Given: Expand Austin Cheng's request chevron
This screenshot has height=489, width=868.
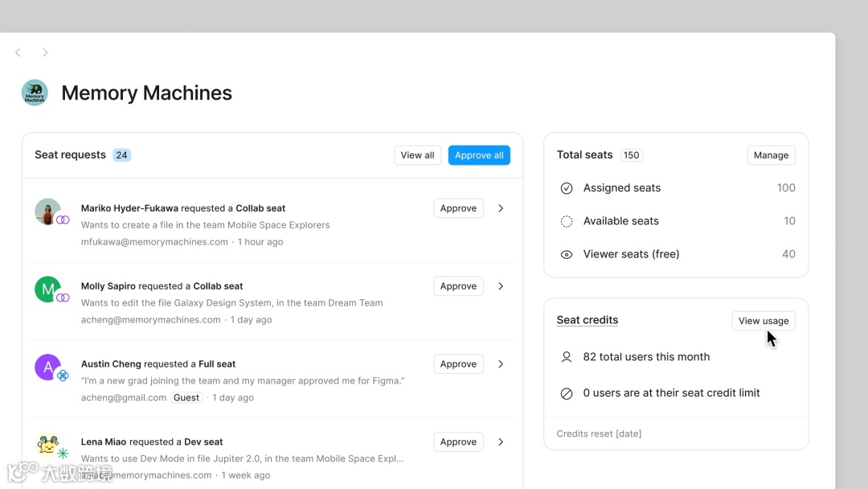Looking at the screenshot, I should coord(501,364).
